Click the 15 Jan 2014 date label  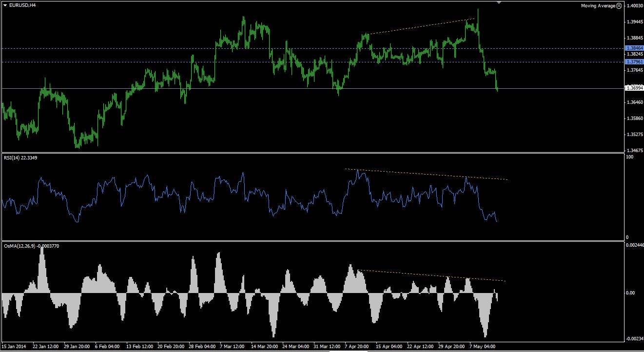click(14, 347)
